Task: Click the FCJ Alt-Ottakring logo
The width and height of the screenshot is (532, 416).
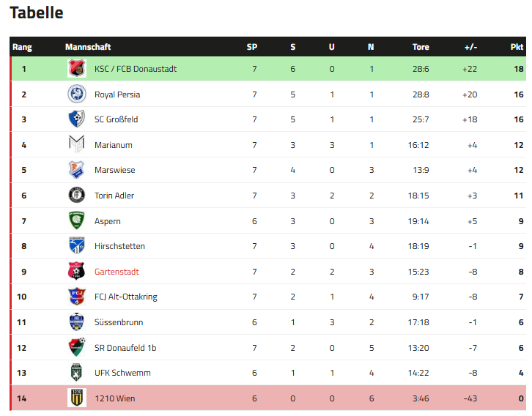Action: tap(77, 297)
